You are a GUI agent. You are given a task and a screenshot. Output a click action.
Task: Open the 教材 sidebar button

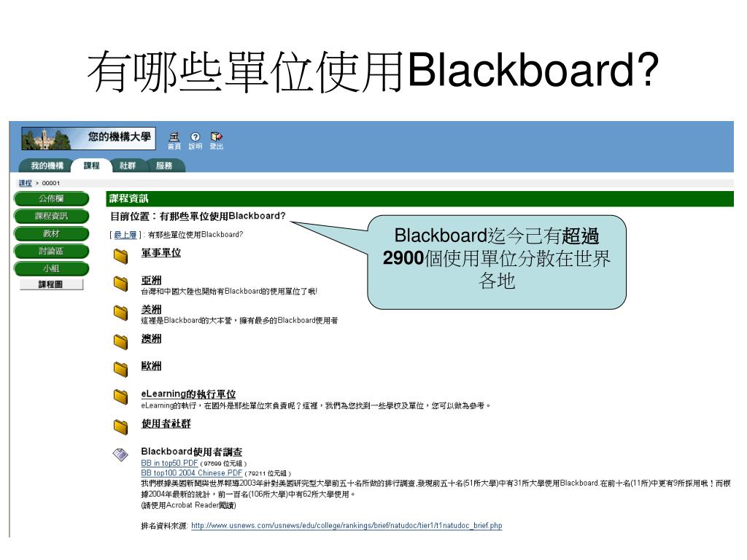click(x=52, y=233)
